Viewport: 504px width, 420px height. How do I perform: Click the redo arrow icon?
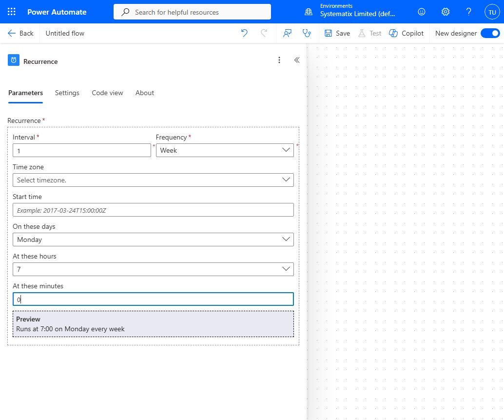point(264,33)
